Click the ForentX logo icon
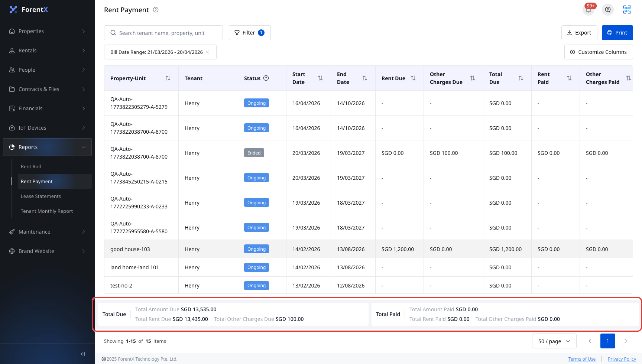642x364 pixels. tap(13, 10)
